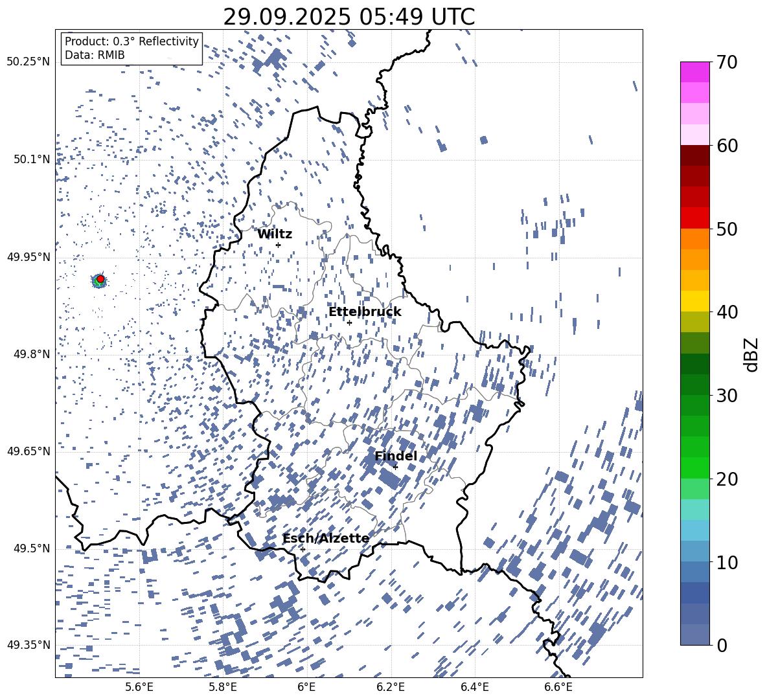767x700 pixels.
Task: Click the 30 tick on colorbar
Action: (x=727, y=396)
